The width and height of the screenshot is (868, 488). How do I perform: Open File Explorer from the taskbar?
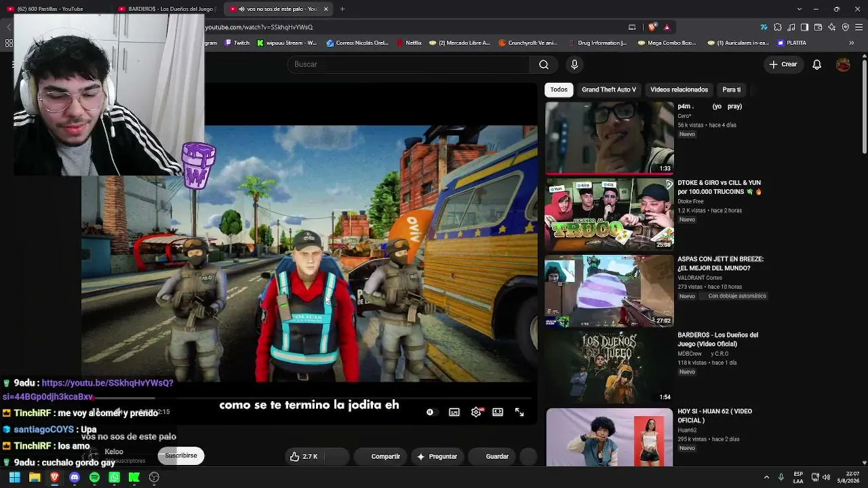35,477
